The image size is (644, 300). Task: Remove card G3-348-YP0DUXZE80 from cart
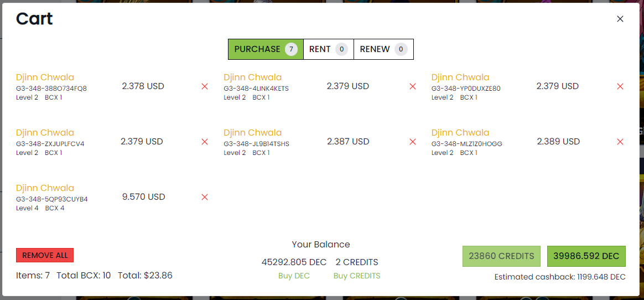click(620, 86)
